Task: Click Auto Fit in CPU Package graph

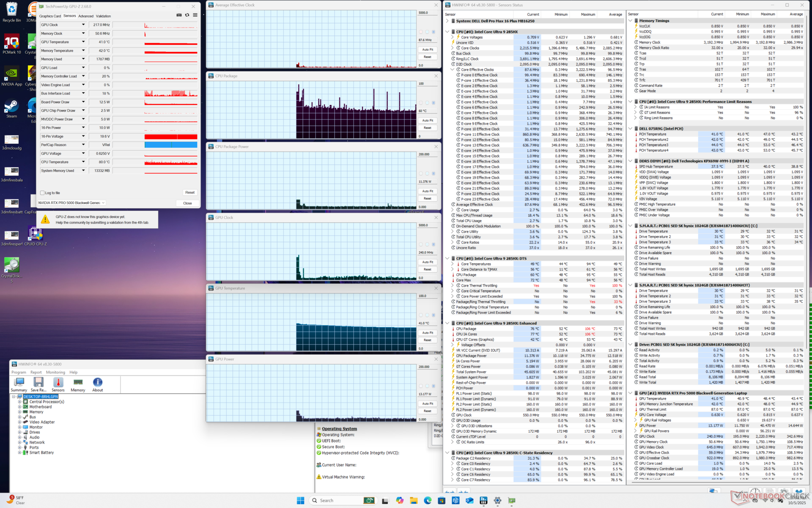Action: pyautogui.click(x=428, y=121)
